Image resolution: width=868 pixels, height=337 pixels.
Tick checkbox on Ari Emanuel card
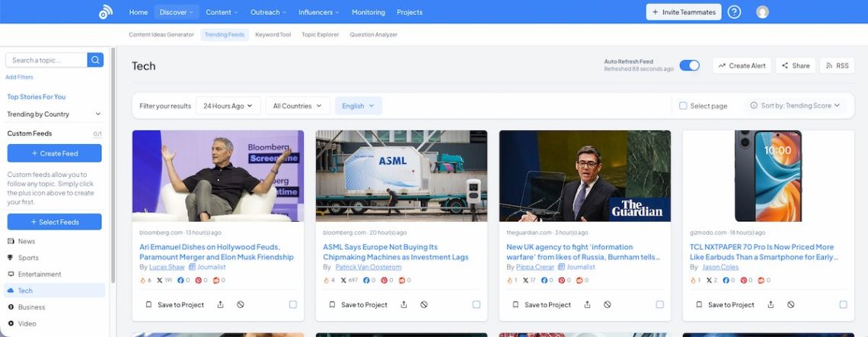(x=293, y=304)
